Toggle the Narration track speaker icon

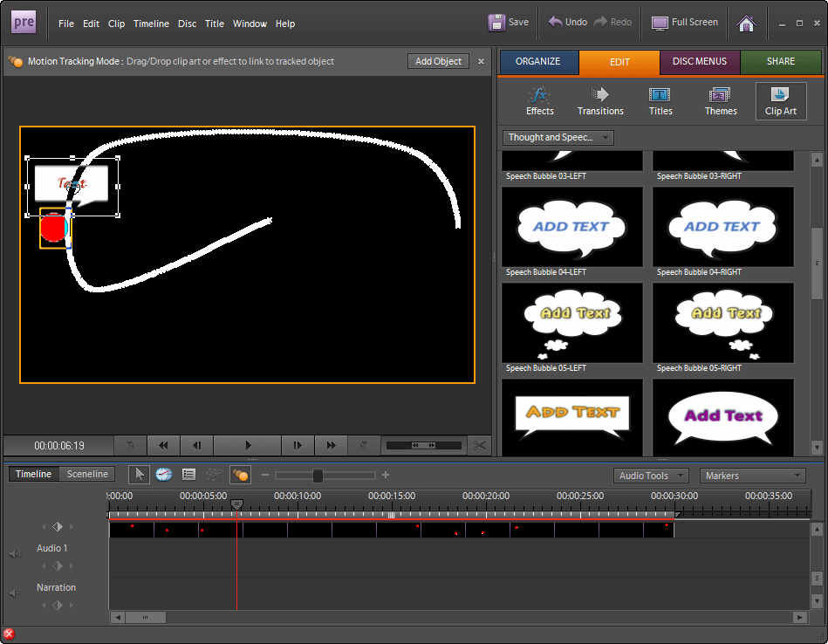click(x=14, y=593)
